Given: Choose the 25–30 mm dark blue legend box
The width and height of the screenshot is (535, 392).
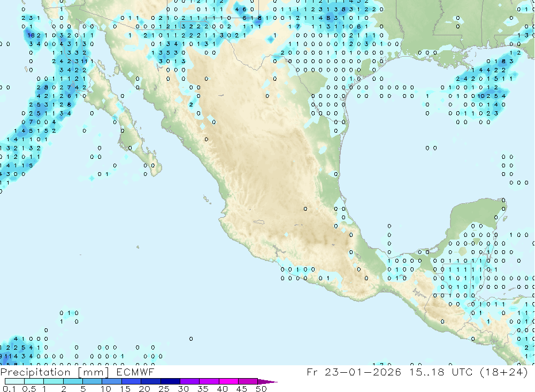Looking at the screenshot, I should tap(170, 381).
